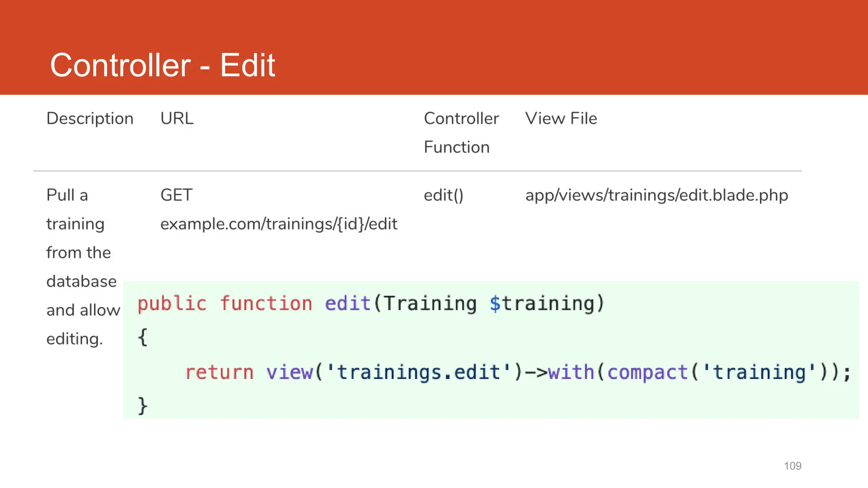Viewport: 868px width, 488px height.
Task: Click the '$training' parameter in the code
Action: click(542, 304)
